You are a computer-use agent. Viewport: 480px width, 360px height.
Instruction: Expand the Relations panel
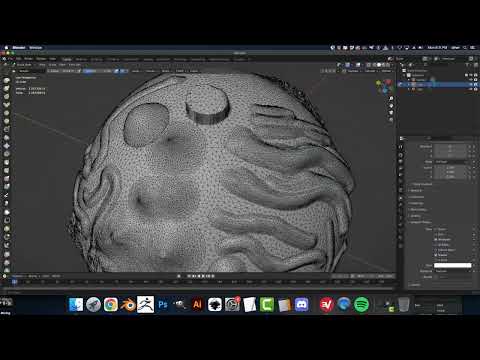(416, 190)
